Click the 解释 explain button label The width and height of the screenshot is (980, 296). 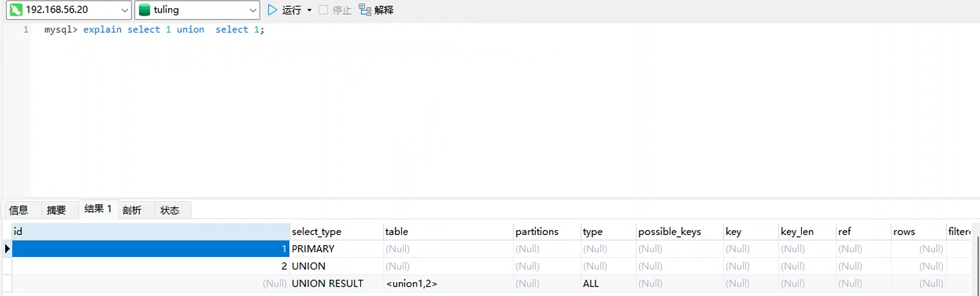384,10
